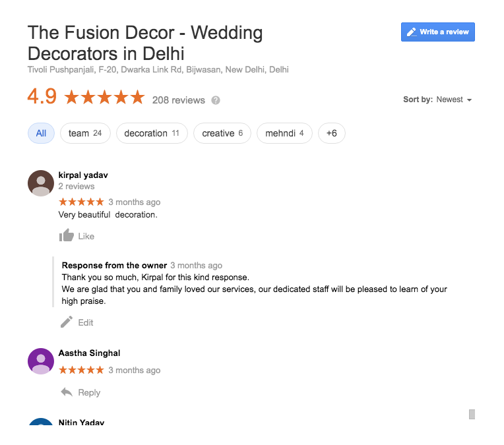The height and width of the screenshot is (445, 504).
Task: Click the Aastha Singhal reviewer name
Action: (89, 353)
